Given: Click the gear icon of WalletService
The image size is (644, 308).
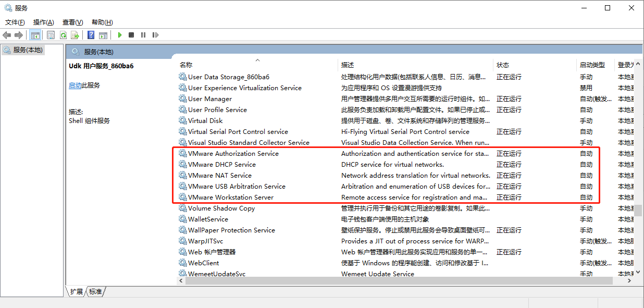Looking at the screenshot, I should [182, 219].
